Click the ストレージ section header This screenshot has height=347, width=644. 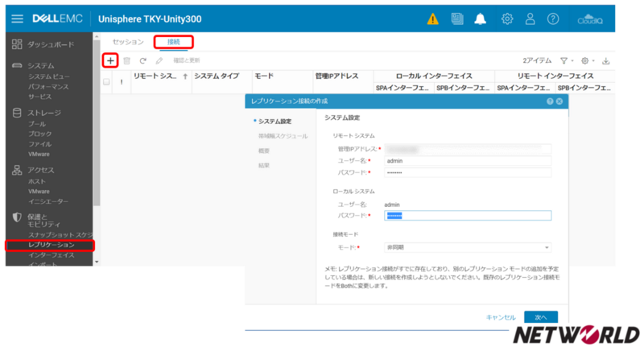coord(44,113)
